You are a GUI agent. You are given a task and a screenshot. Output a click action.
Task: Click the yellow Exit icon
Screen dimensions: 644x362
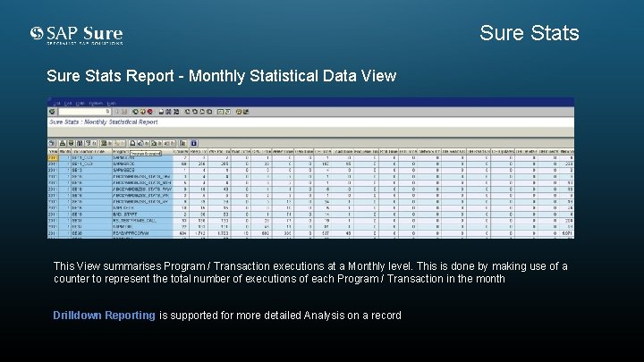tap(142, 112)
